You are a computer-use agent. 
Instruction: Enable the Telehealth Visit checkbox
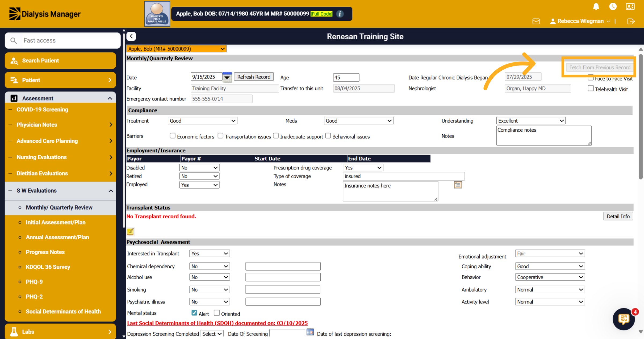[591, 88]
